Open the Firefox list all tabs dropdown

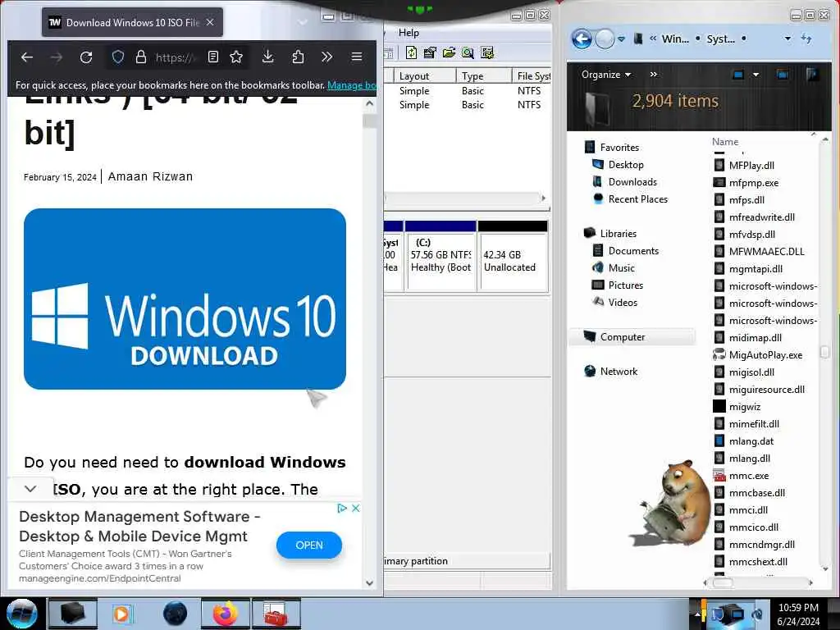coord(303,22)
